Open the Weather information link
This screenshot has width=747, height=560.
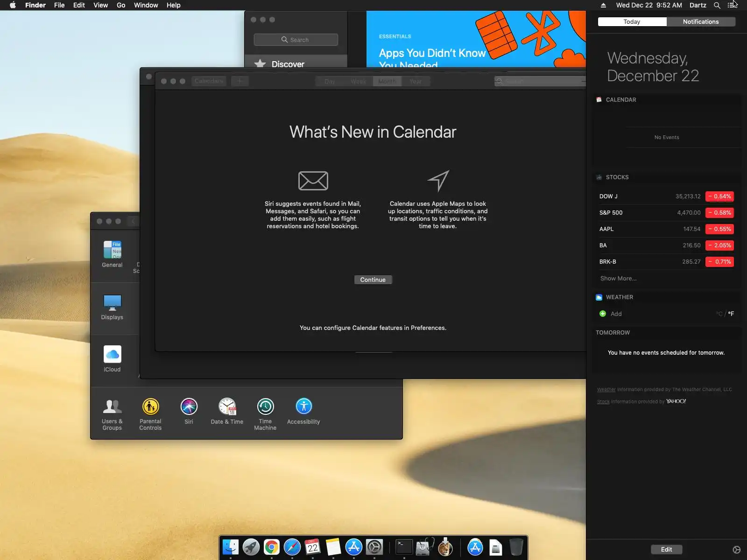click(606, 390)
